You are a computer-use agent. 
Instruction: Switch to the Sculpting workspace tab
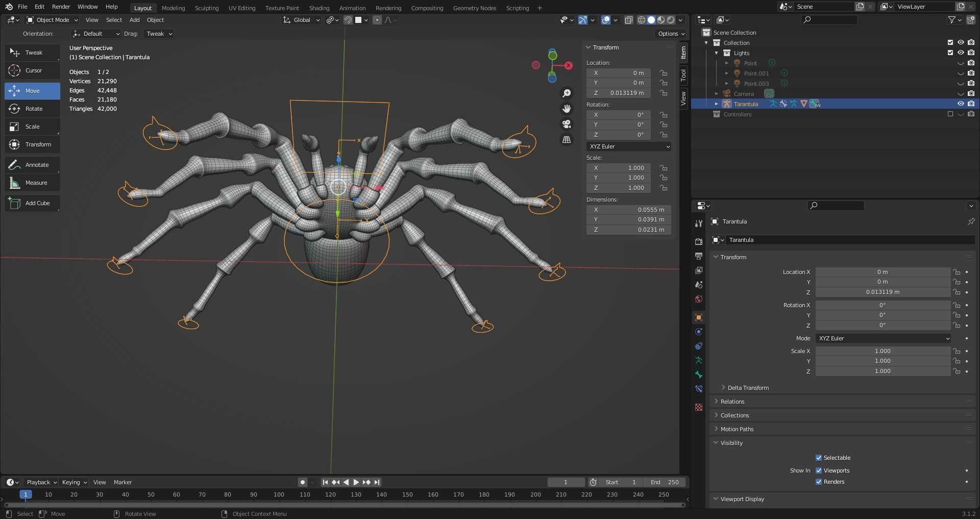coord(206,8)
